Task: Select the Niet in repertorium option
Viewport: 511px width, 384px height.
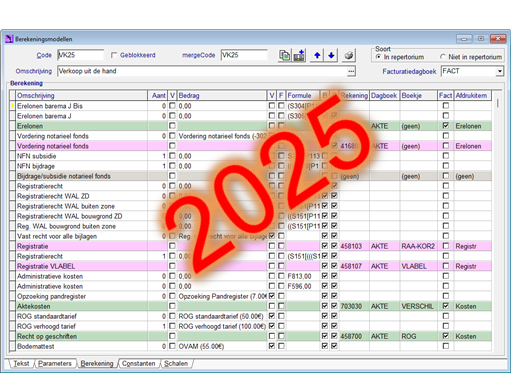Action: [x=443, y=57]
